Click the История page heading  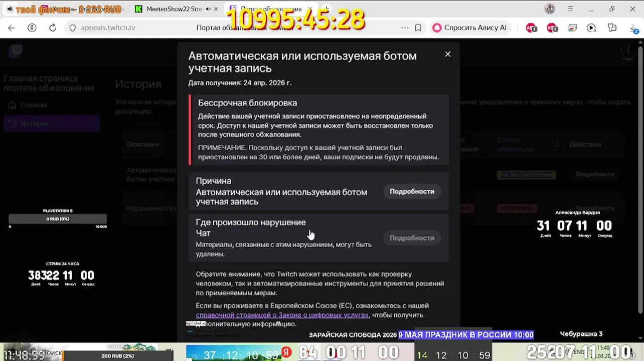[138, 84]
